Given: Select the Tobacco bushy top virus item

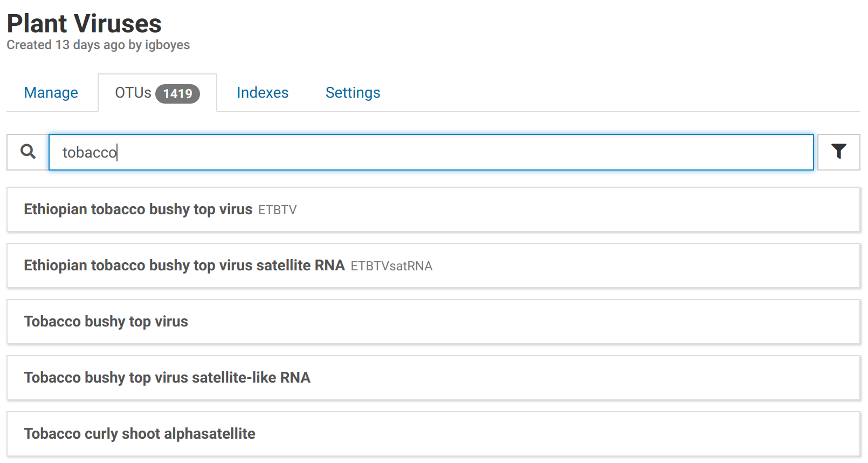Looking at the screenshot, I should tap(106, 322).
